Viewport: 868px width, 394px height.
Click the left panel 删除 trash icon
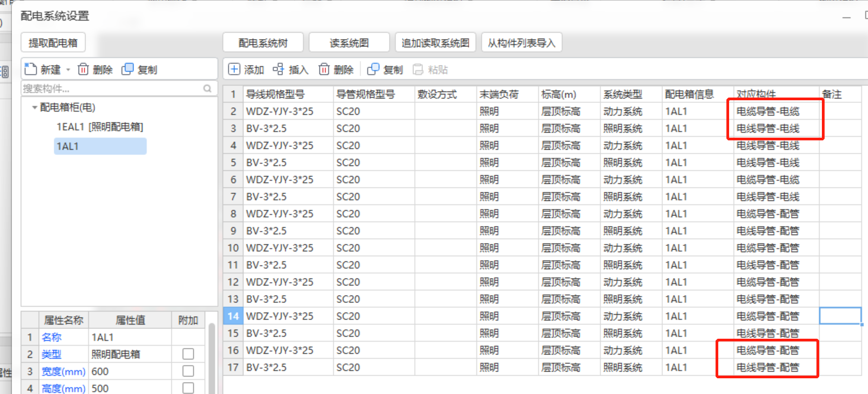tap(83, 69)
